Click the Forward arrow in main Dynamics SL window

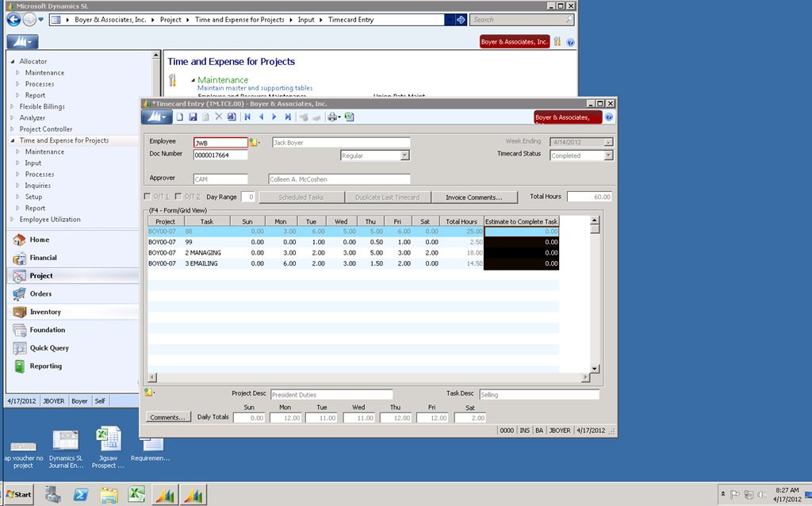[29, 20]
